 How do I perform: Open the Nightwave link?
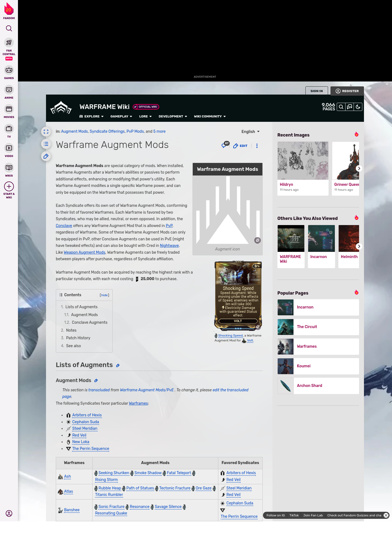pyautogui.click(x=169, y=246)
